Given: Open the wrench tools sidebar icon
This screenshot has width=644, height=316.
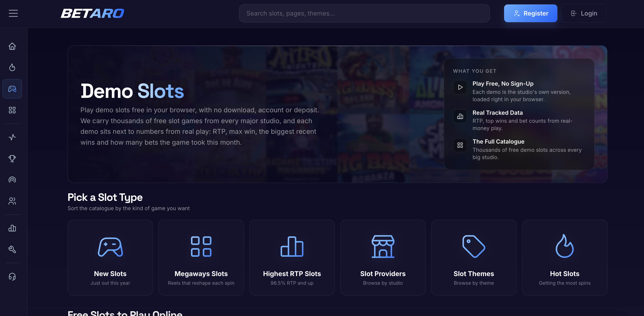Looking at the screenshot, I should [12, 249].
